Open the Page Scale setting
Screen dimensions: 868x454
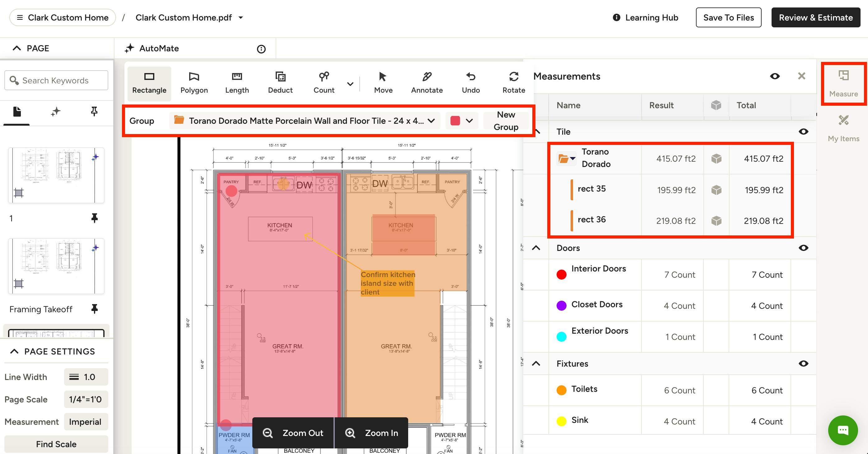86,400
